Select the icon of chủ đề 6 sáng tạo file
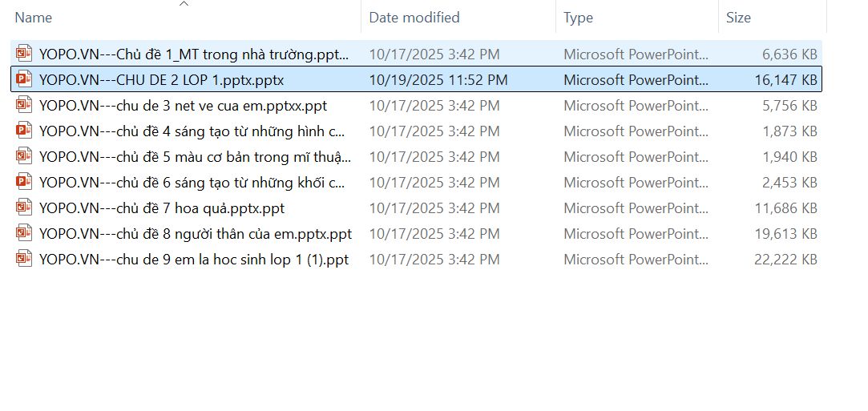The image size is (868, 411). 24,183
